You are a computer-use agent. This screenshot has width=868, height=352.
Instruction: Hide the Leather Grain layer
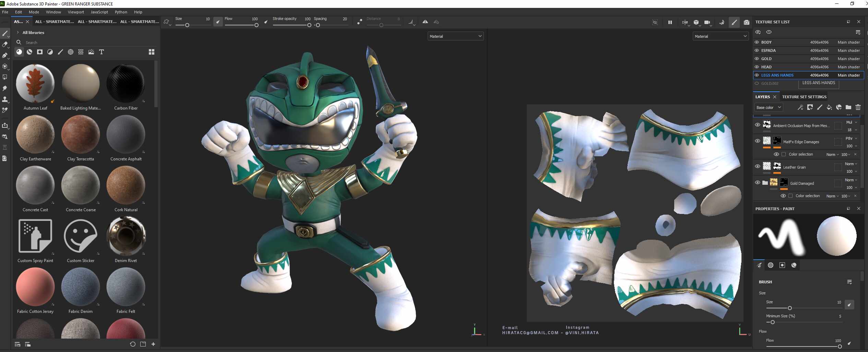point(758,167)
